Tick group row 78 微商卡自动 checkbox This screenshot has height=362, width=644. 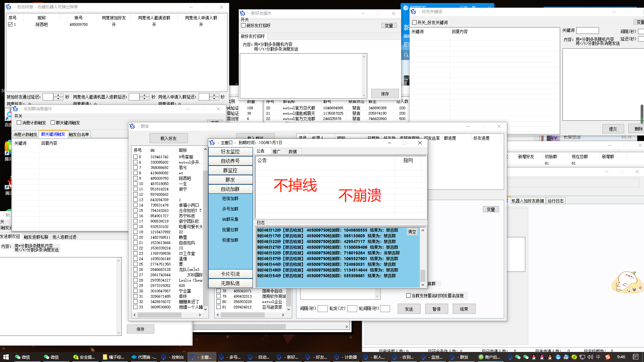pos(218,291)
